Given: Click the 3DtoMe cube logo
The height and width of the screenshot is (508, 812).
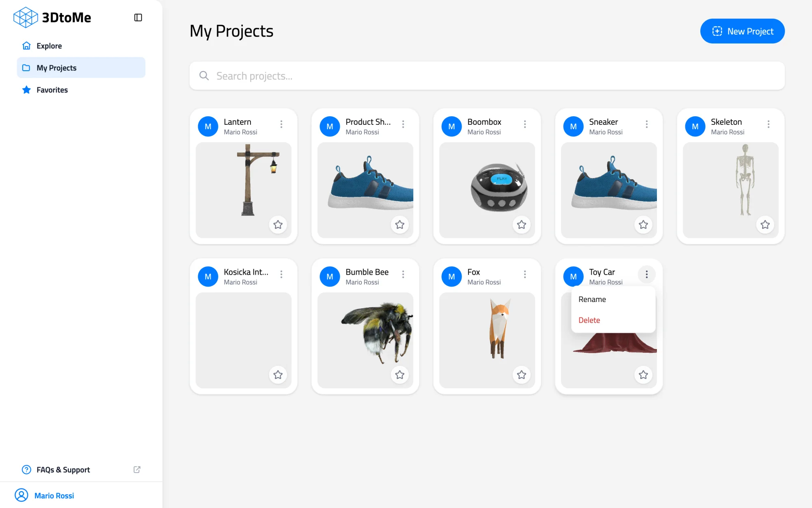Looking at the screenshot, I should [x=26, y=17].
